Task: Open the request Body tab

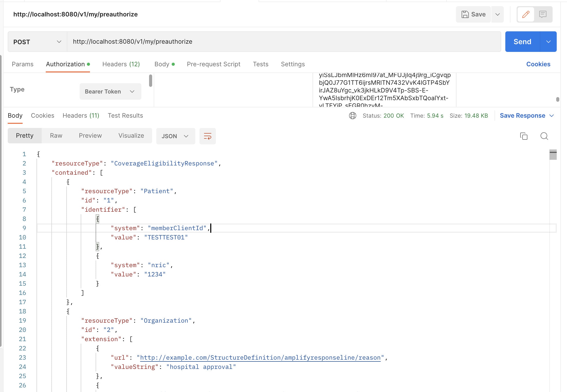Action: (164, 64)
